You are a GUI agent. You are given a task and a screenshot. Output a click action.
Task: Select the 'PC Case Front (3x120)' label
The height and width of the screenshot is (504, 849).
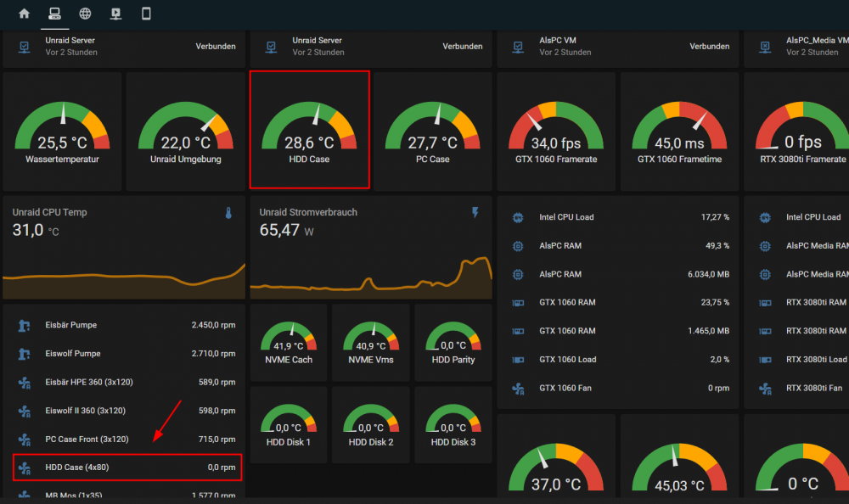click(x=87, y=439)
